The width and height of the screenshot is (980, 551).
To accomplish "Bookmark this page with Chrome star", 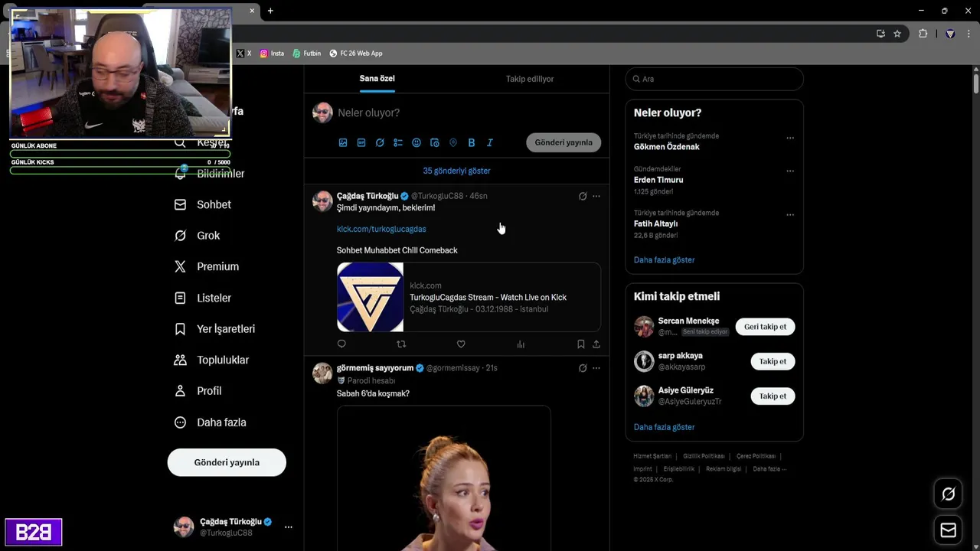I will click(897, 34).
